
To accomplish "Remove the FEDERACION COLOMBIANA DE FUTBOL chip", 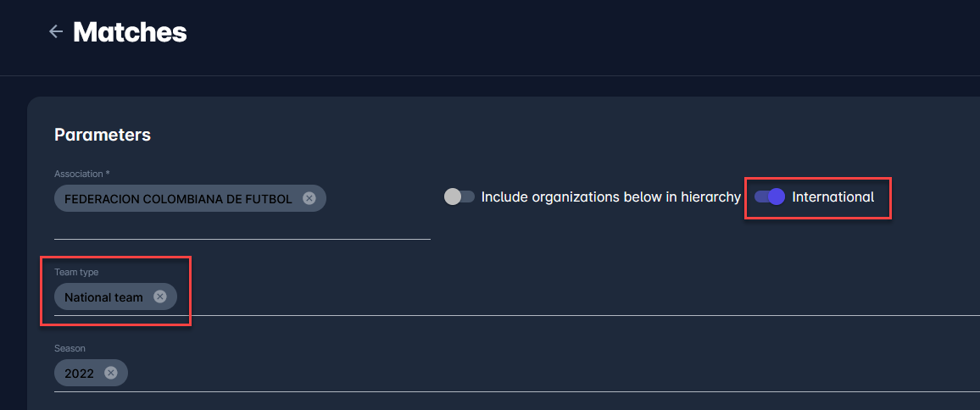I will coord(309,198).
